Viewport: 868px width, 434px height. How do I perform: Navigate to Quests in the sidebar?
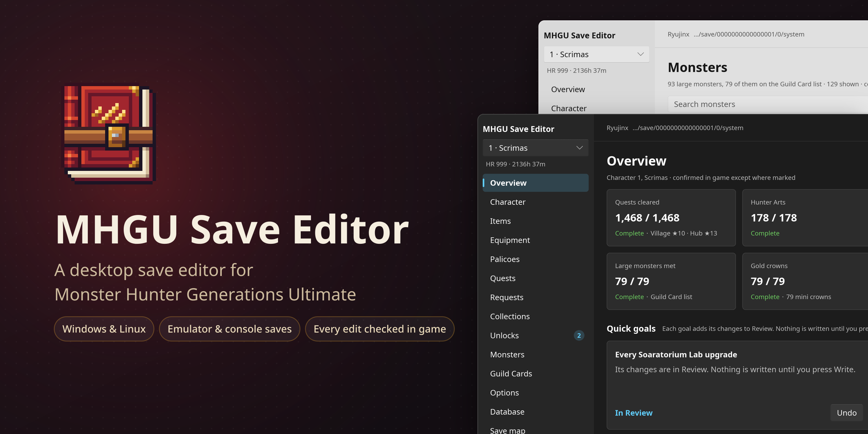click(x=535, y=278)
